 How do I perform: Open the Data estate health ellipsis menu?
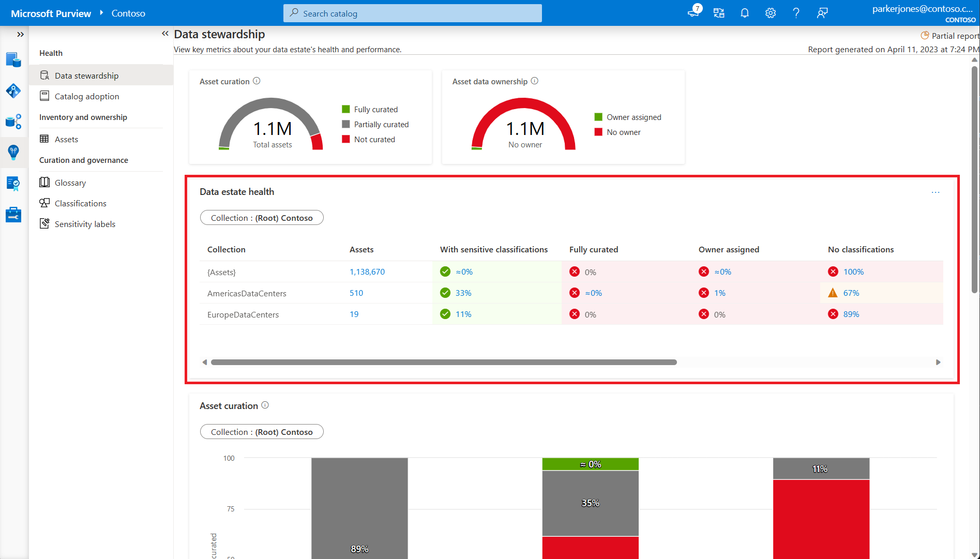(x=935, y=192)
